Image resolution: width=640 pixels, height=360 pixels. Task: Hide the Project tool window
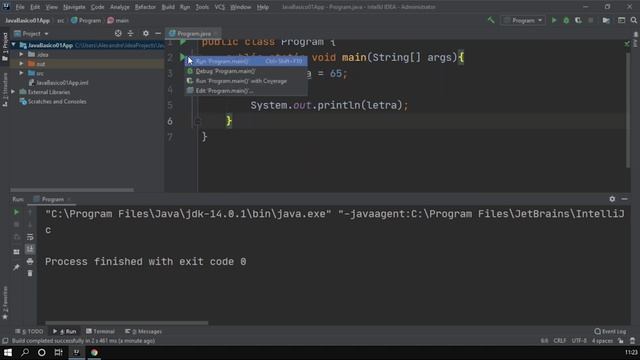[158, 33]
